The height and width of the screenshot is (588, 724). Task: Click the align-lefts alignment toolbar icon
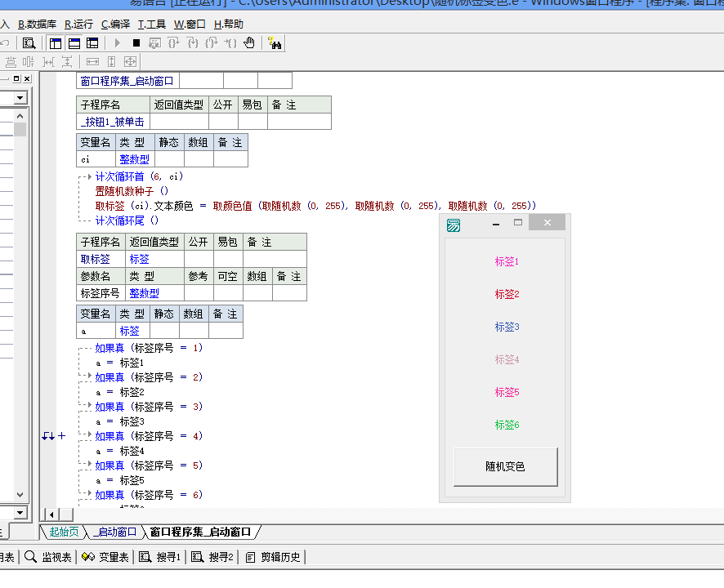(x=29, y=62)
